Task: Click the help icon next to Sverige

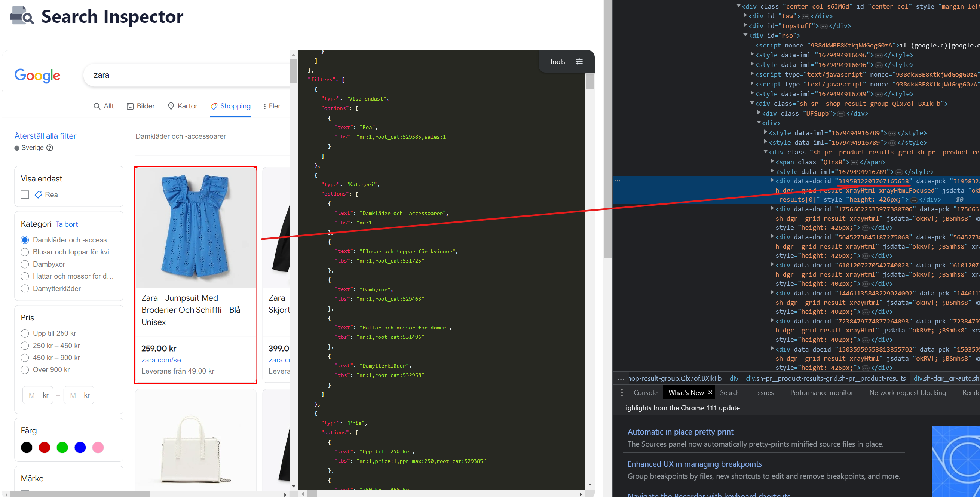Action: pyautogui.click(x=50, y=148)
